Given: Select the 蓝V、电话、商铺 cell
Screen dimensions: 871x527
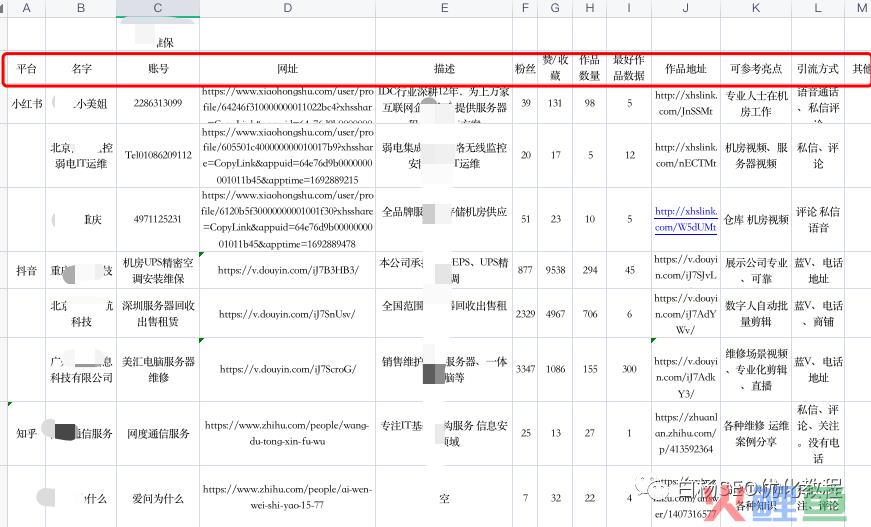Looking at the screenshot, I should (x=818, y=314).
